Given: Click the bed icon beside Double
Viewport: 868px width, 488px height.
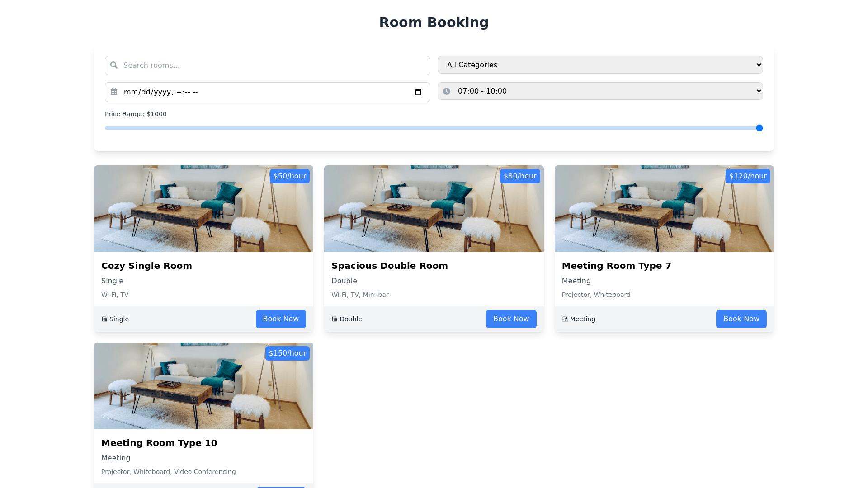Looking at the screenshot, I should click(x=335, y=319).
